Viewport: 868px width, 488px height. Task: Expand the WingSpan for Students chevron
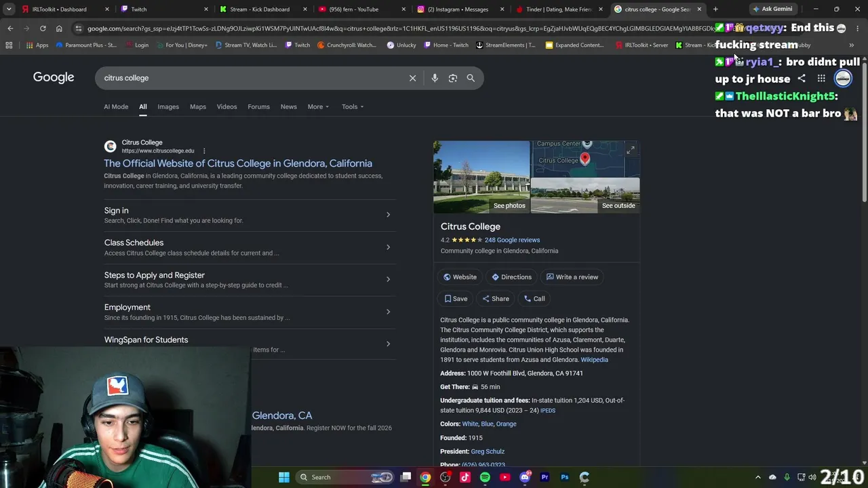coord(388,344)
